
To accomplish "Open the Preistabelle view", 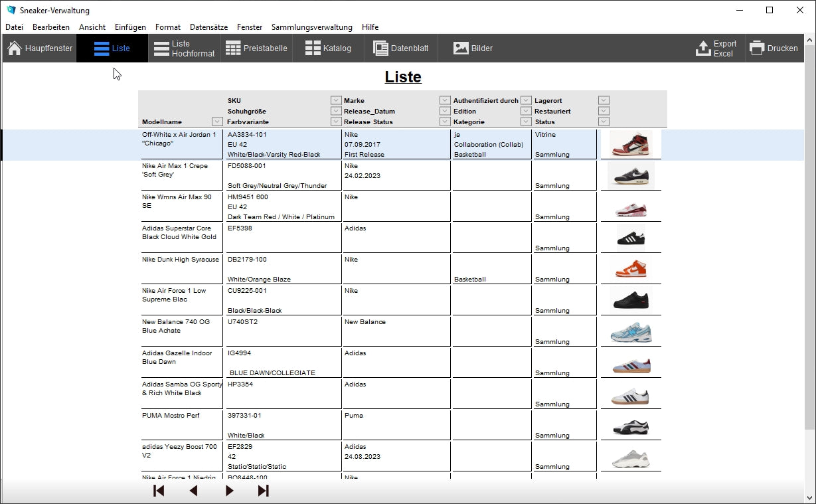I will [x=256, y=48].
